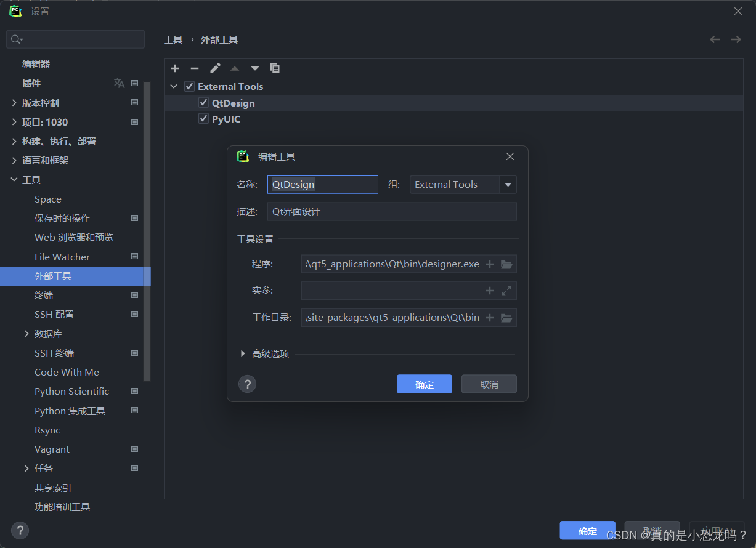Uncheck the QtDesign tool checkbox
Viewport: 756px width, 548px height.
coord(203,103)
